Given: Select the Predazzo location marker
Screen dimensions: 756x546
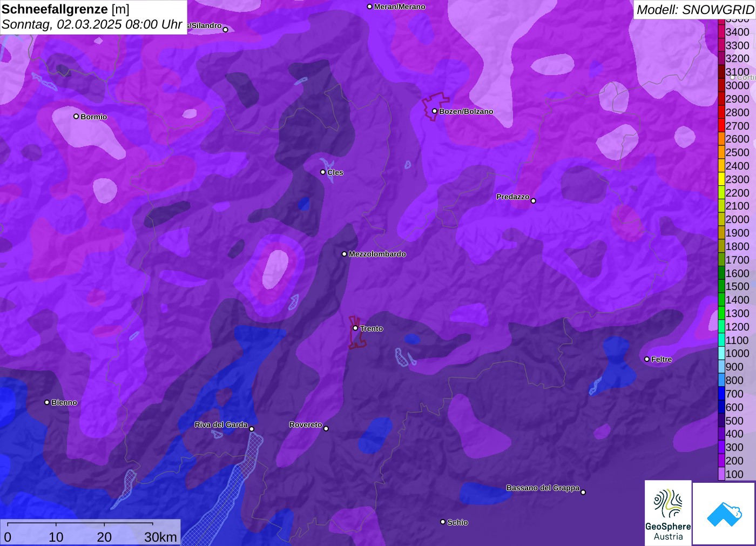Looking at the screenshot, I should [534, 201].
